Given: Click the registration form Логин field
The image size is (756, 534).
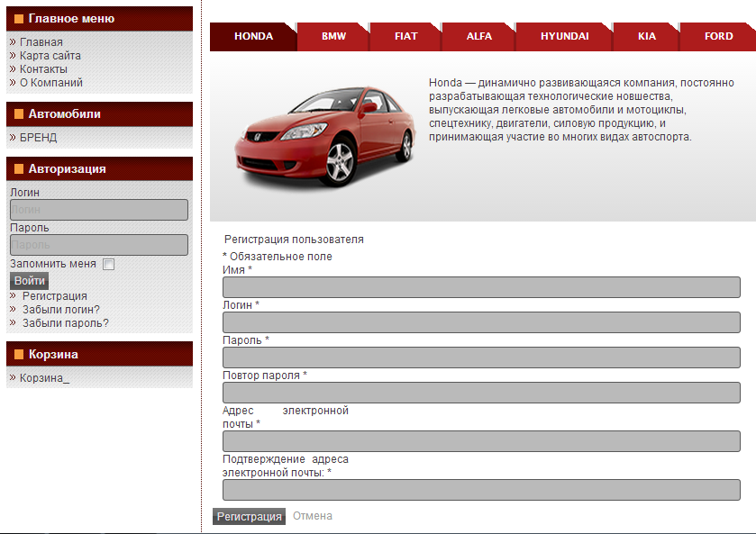Looking at the screenshot, I should point(481,322).
